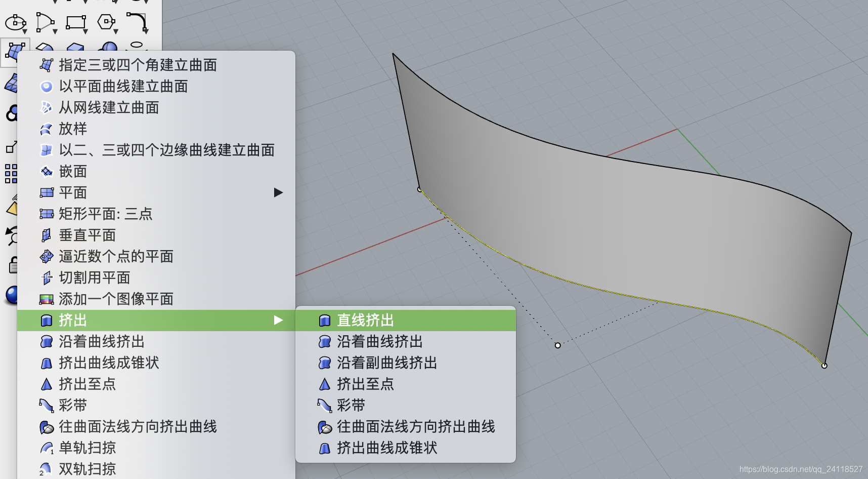Choose 以二、三或四个边缘曲线建立曲面

(x=156, y=150)
